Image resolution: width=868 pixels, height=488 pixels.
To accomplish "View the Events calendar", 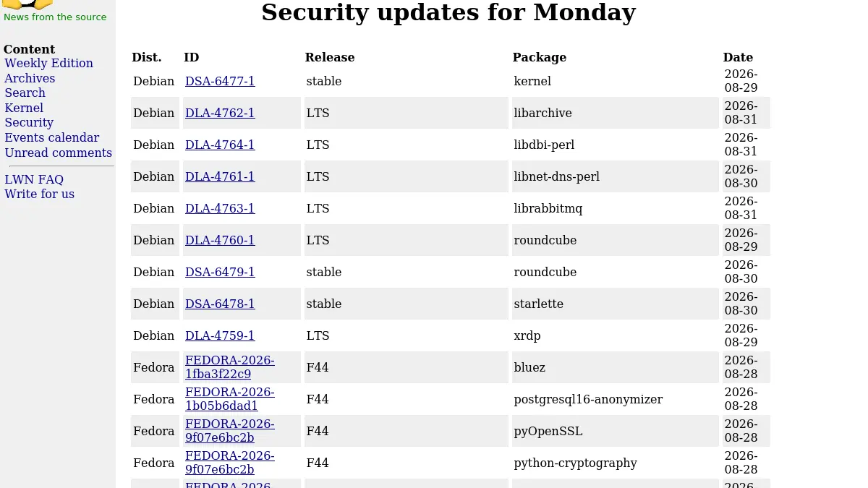I will tap(52, 137).
